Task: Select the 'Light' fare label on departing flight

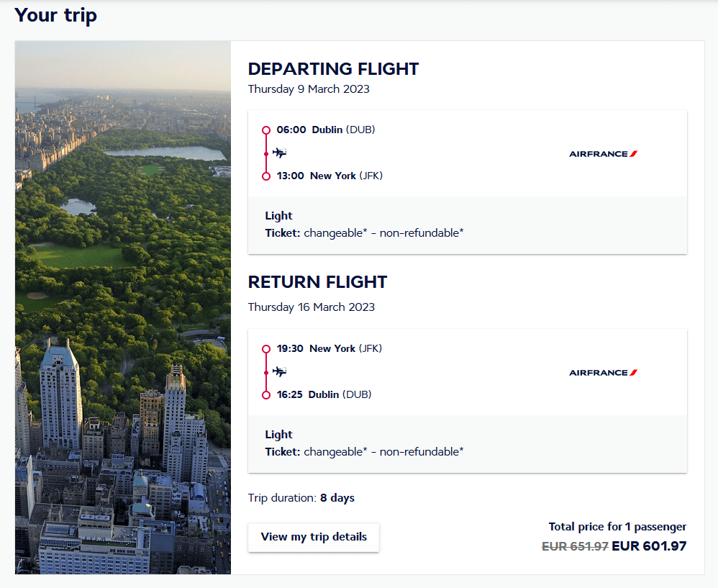Action: [278, 215]
